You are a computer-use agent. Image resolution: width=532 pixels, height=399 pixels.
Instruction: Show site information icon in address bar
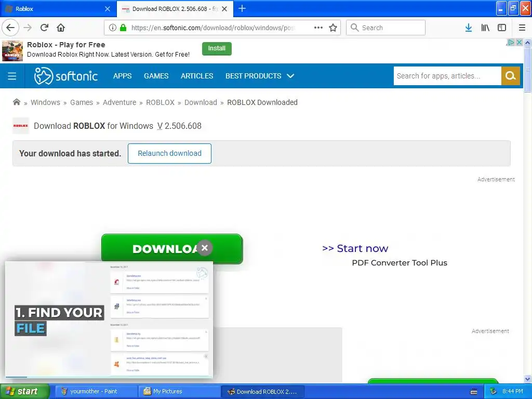click(x=113, y=28)
